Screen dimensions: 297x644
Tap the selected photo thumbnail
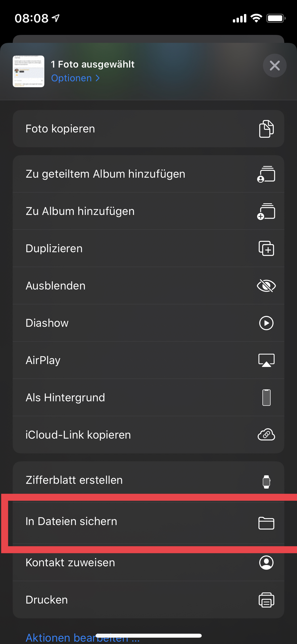pos(29,71)
